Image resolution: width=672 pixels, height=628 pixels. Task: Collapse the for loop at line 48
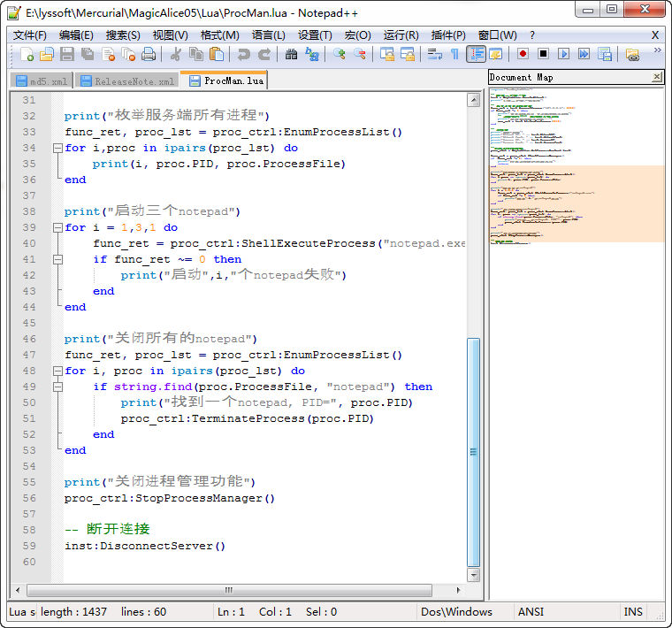click(57, 371)
